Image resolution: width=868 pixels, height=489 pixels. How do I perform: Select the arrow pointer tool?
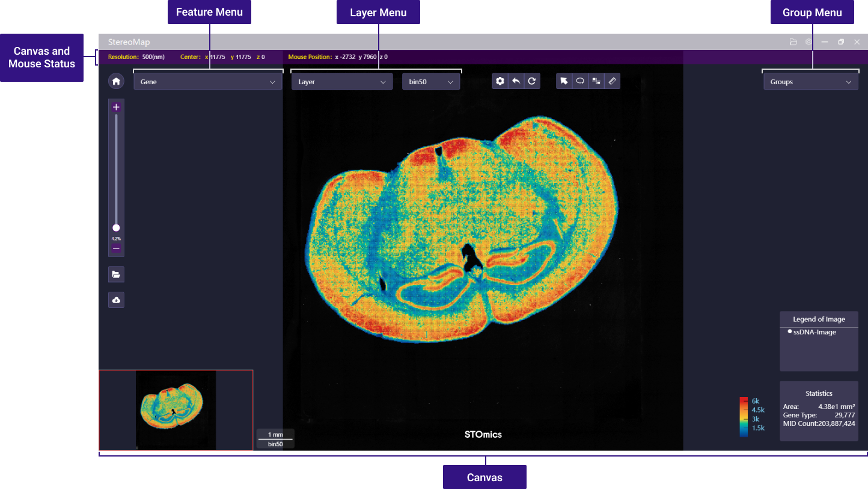(x=564, y=81)
